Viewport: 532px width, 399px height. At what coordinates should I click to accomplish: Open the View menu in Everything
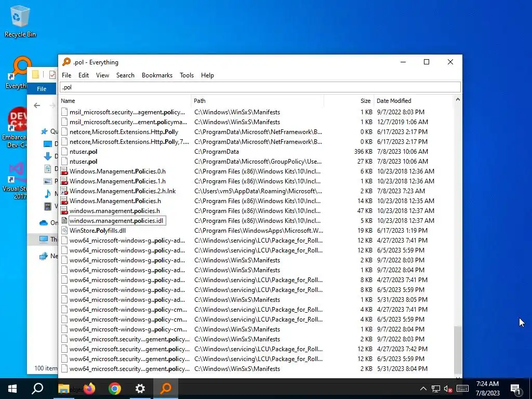(x=102, y=75)
